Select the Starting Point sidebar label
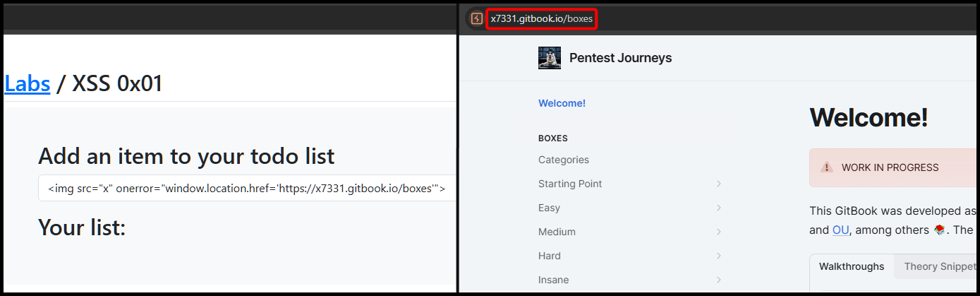Viewport: 980px width, 296px height. pos(570,184)
